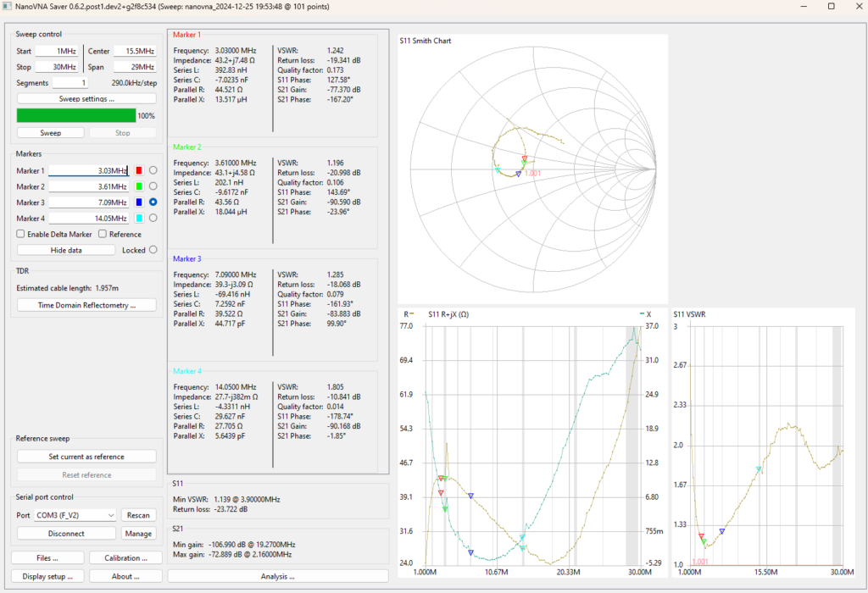Click the Stop sweep button

[x=122, y=133]
